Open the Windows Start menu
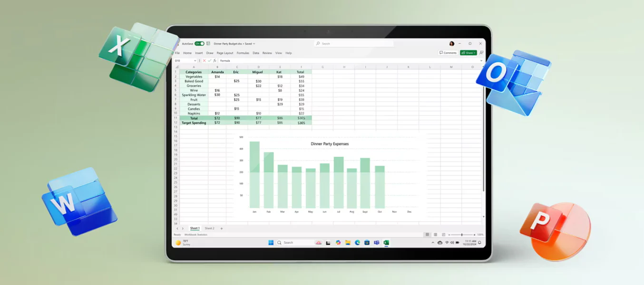The image size is (644, 285). pos(271,243)
